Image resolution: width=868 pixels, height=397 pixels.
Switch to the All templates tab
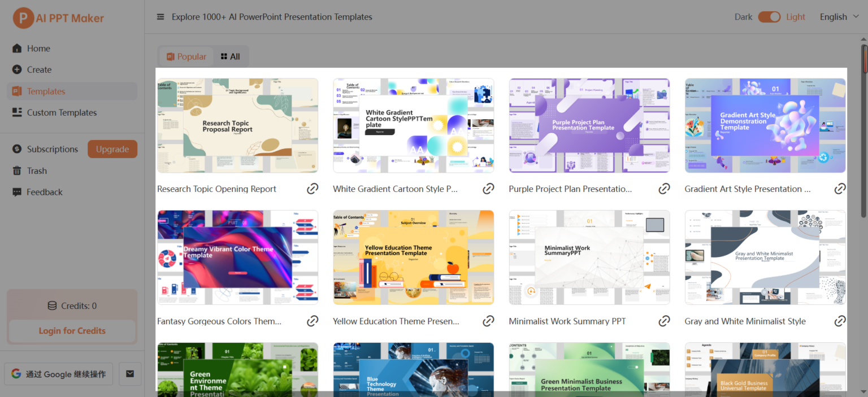230,56
